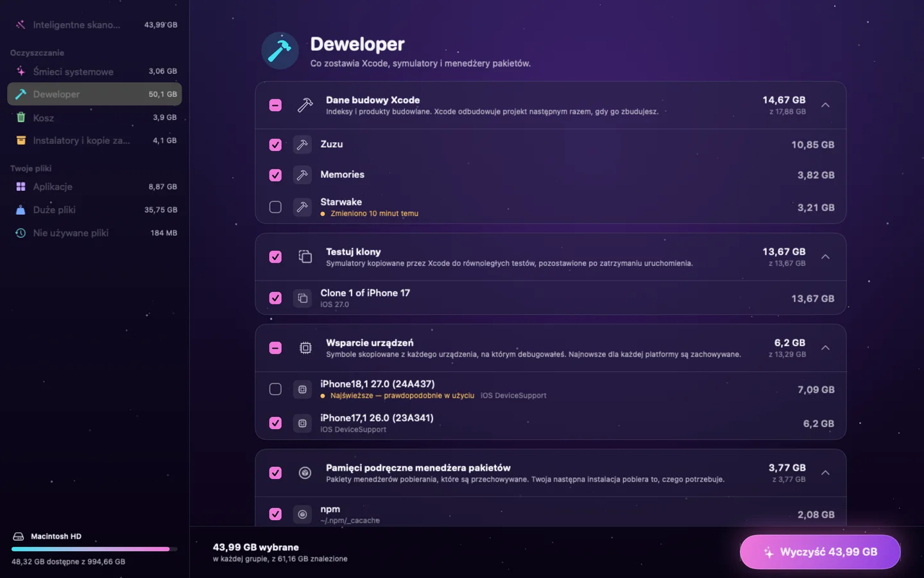Toggle Pamięci podręczne menedżera pakietów checkbox

[275, 473]
